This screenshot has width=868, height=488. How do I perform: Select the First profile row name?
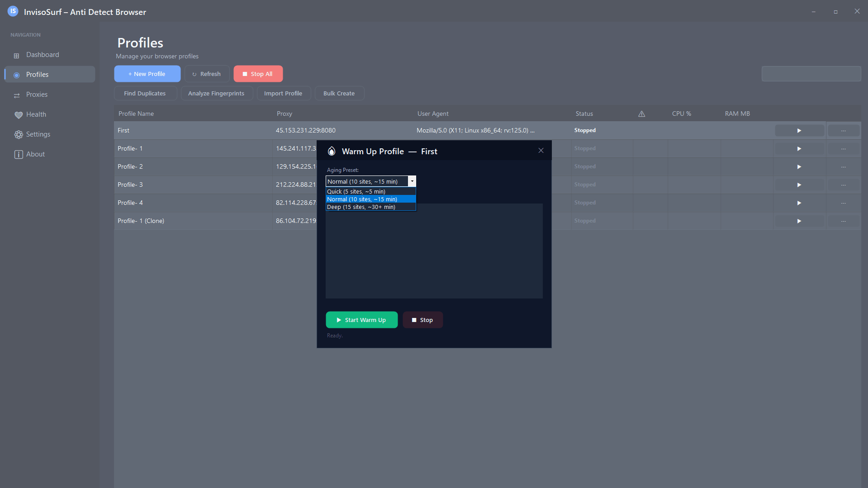click(x=123, y=130)
